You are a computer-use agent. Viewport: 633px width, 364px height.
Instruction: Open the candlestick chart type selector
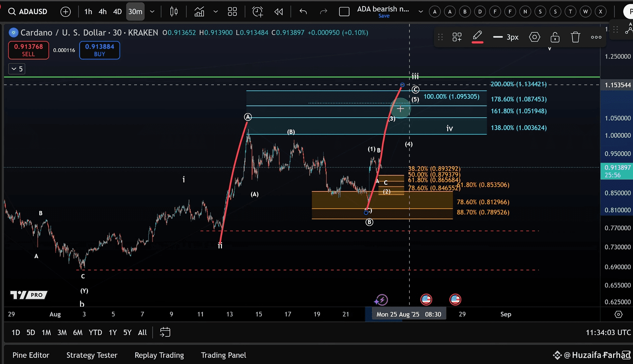click(174, 12)
